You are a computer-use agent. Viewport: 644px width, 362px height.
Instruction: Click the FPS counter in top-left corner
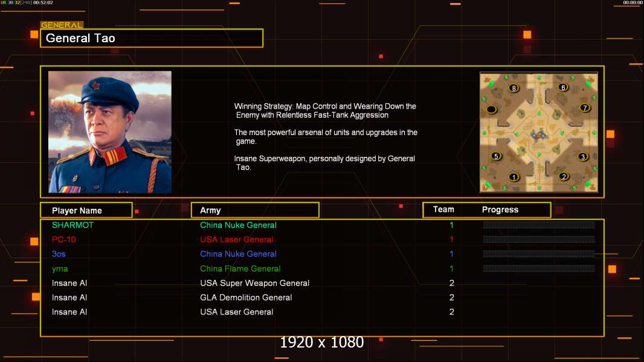click(x=27, y=2)
